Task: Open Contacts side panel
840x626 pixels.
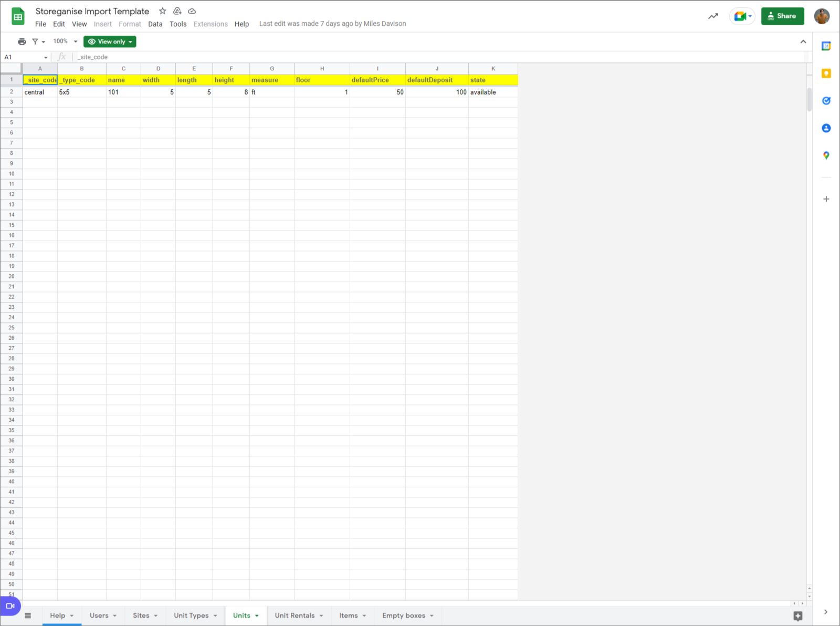Action: (x=826, y=128)
